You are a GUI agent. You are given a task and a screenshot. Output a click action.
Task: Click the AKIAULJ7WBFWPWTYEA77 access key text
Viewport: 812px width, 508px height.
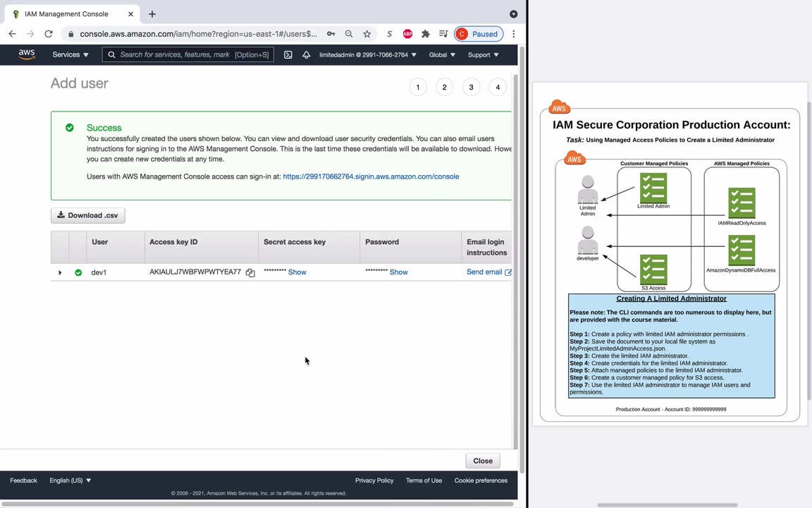pos(195,272)
